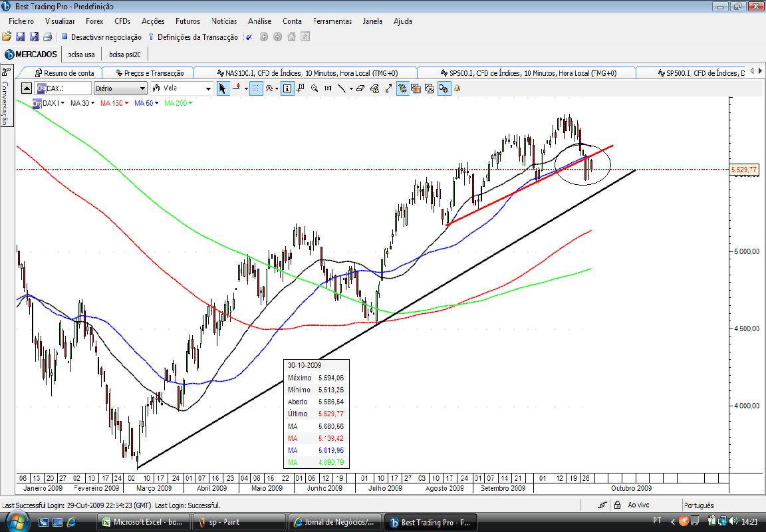Select the eraser tool in chart toolbar
The image size is (766, 532).
click(x=360, y=88)
